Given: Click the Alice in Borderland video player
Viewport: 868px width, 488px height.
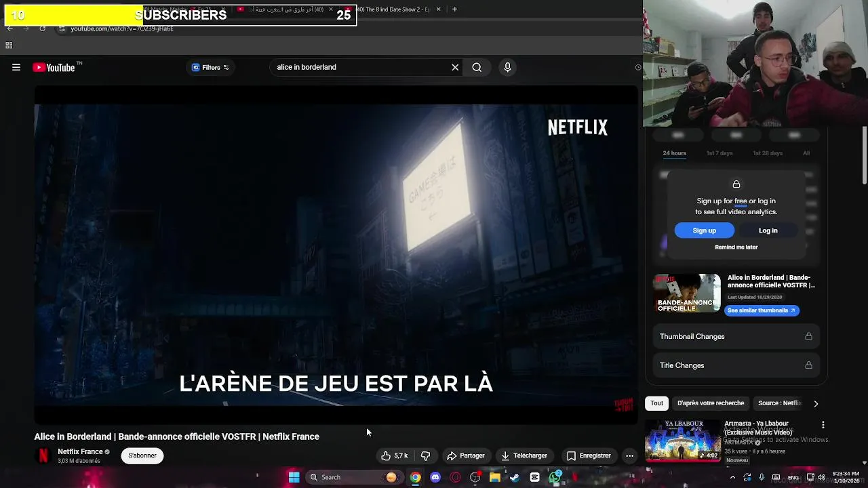Looking at the screenshot, I should 336,254.
